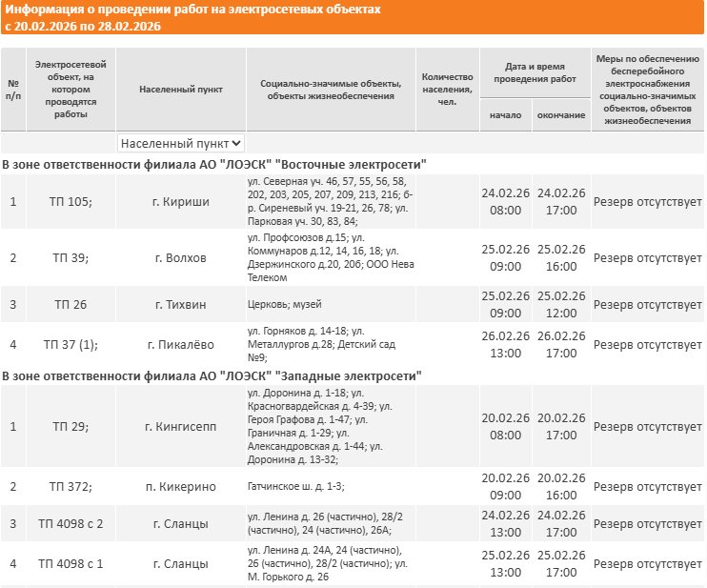Select the Западные электросети section heading
707x588 pixels.
(x=212, y=375)
